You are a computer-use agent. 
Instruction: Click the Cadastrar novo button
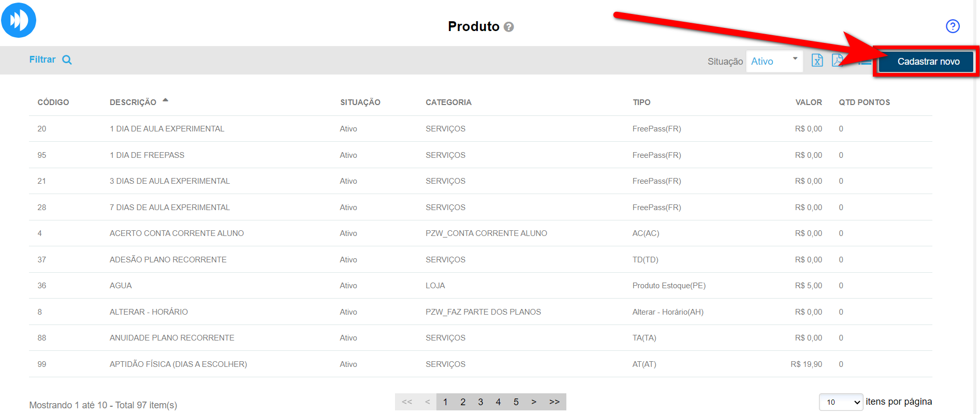click(x=928, y=62)
